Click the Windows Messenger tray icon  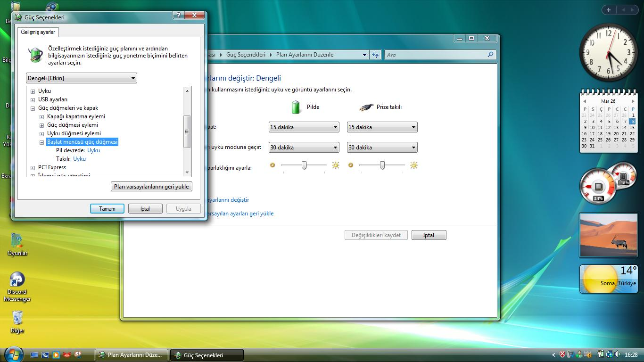(579, 354)
